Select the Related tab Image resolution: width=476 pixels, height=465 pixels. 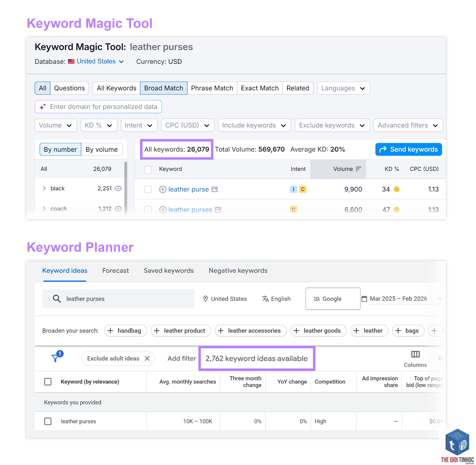pyautogui.click(x=298, y=88)
